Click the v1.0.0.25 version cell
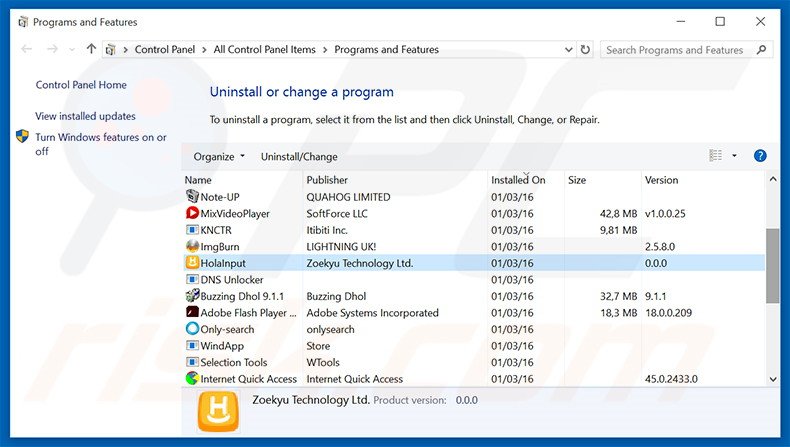The image size is (790, 447). [x=665, y=214]
